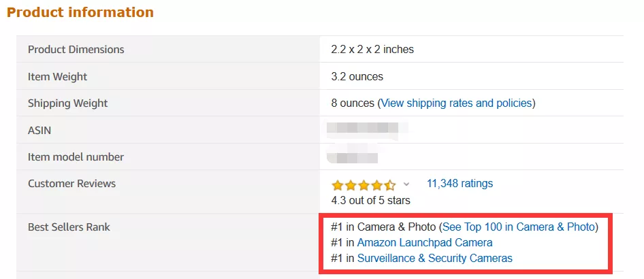Click the Best Sellers Rank label
Viewport: 644px width, 279px height.
(69, 227)
